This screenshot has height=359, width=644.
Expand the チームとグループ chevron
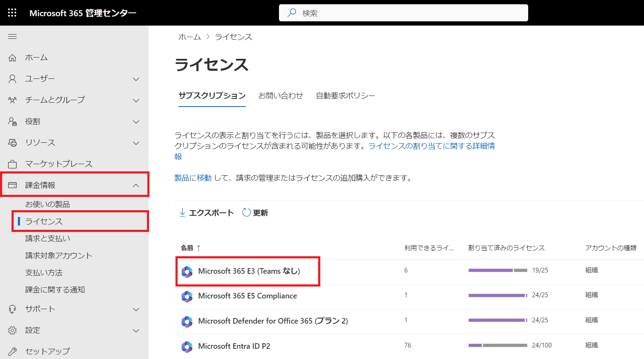(x=136, y=100)
